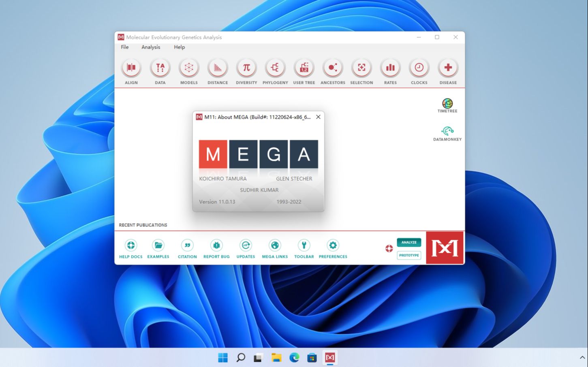Open the DATA toolbar icon
Image resolution: width=588 pixels, height=367 pixels.
tap(160, 68)
